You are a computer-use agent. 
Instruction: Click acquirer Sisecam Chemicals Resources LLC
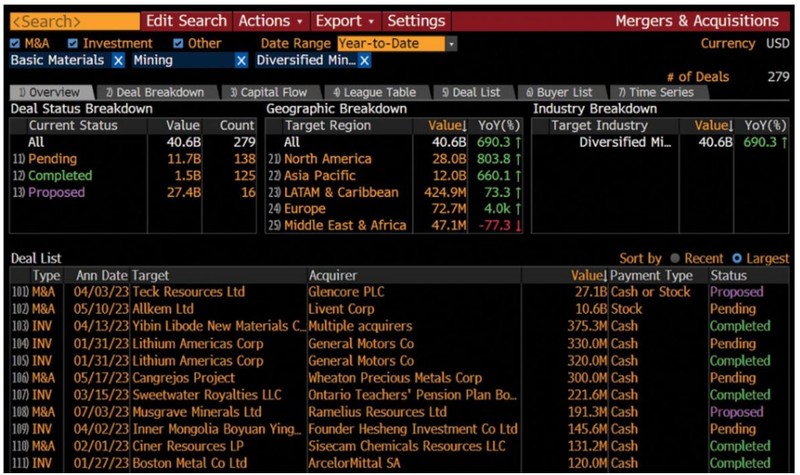pos(407,446)
